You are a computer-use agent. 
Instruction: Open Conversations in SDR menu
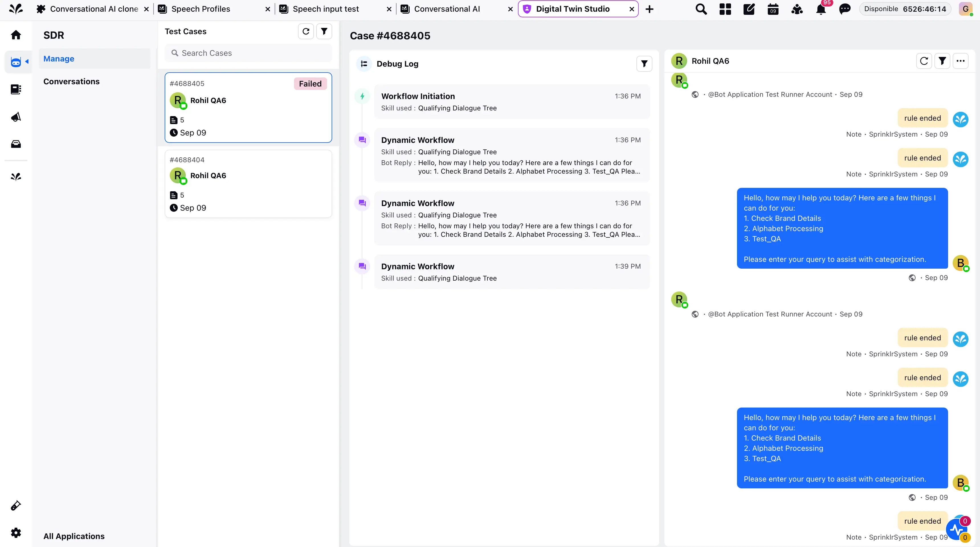tap(71, 81)
